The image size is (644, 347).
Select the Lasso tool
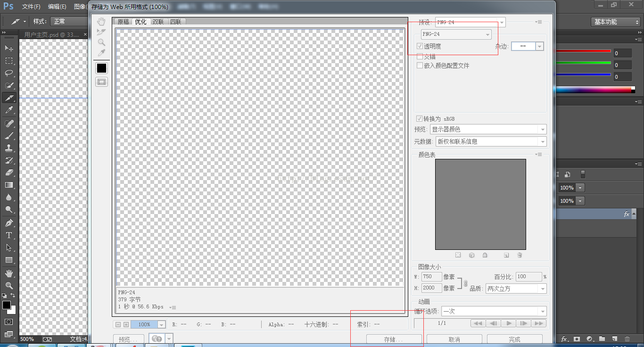9,73
